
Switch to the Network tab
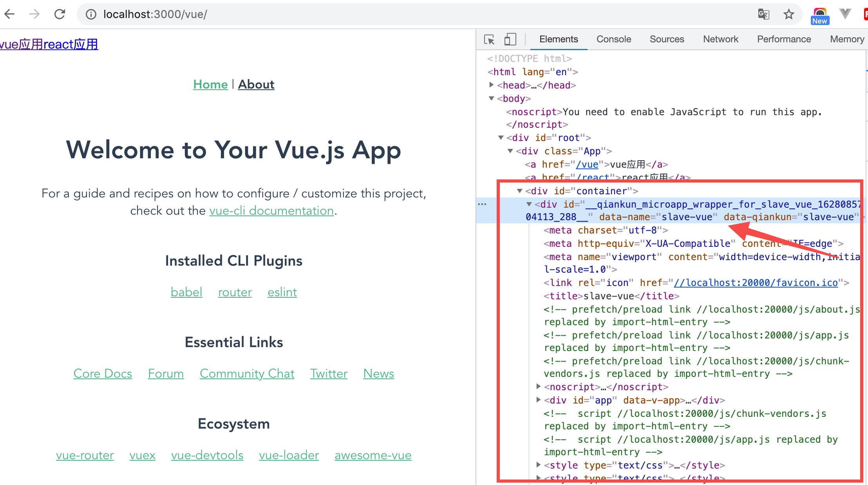[720, 39]
